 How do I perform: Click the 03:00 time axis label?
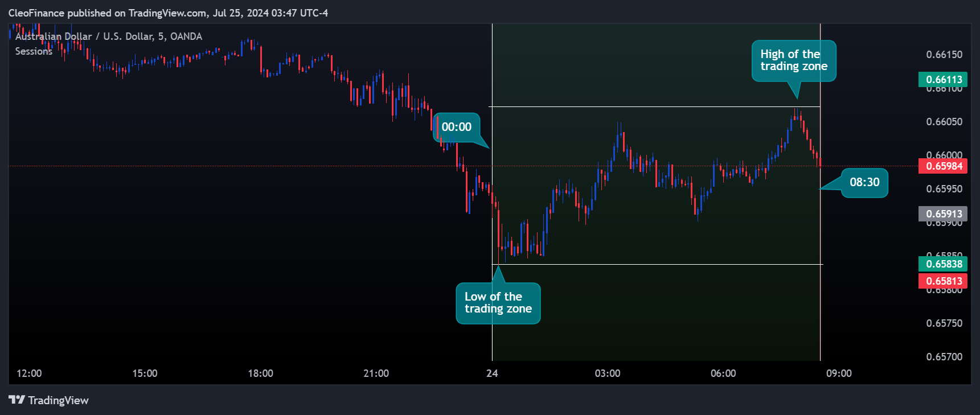[608, 373]
